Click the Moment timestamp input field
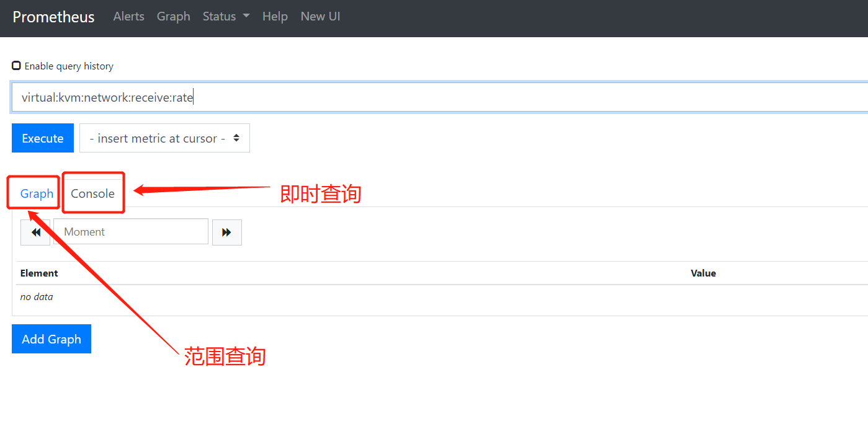This screenshot has height=434, width=868. (130, 231)
